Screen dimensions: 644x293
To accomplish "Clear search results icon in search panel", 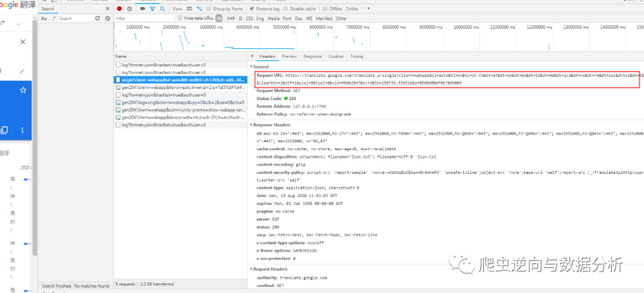I will [x=107, y=18].
